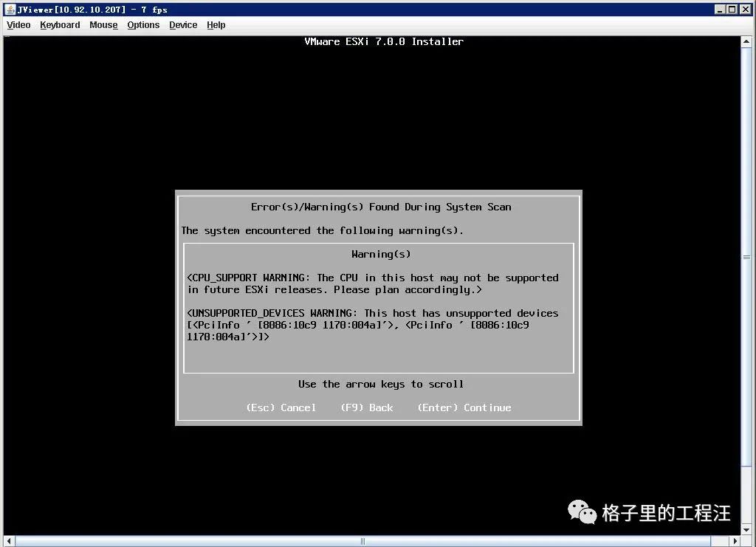This screenshot has width=756, height=547.
Task: Click the 'VMware ESXi 7.0.0 Installer' heading
Action: click(384, 41)
